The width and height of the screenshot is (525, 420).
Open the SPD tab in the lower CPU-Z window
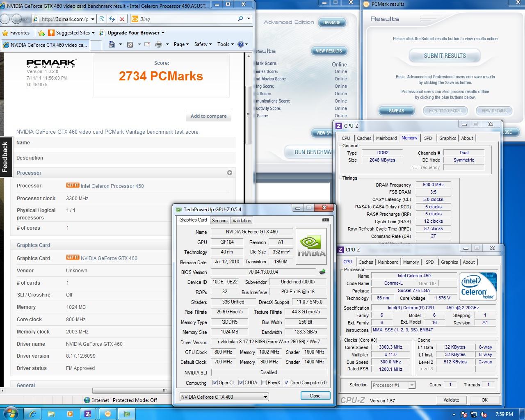(x=429, y=262)
